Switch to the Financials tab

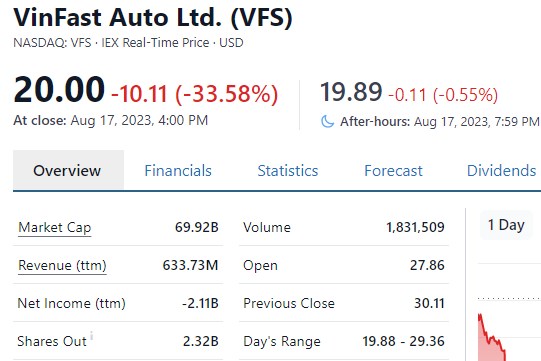click(178, 170)
